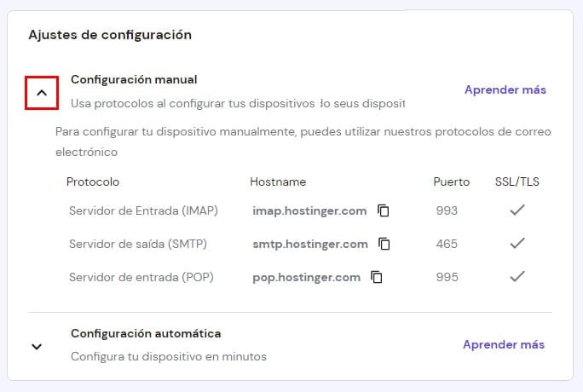Copy the imap.hostinger.com hostname
Image resolution: width=583 pixels, height=392 pixels.
click(x=384, y=210)
